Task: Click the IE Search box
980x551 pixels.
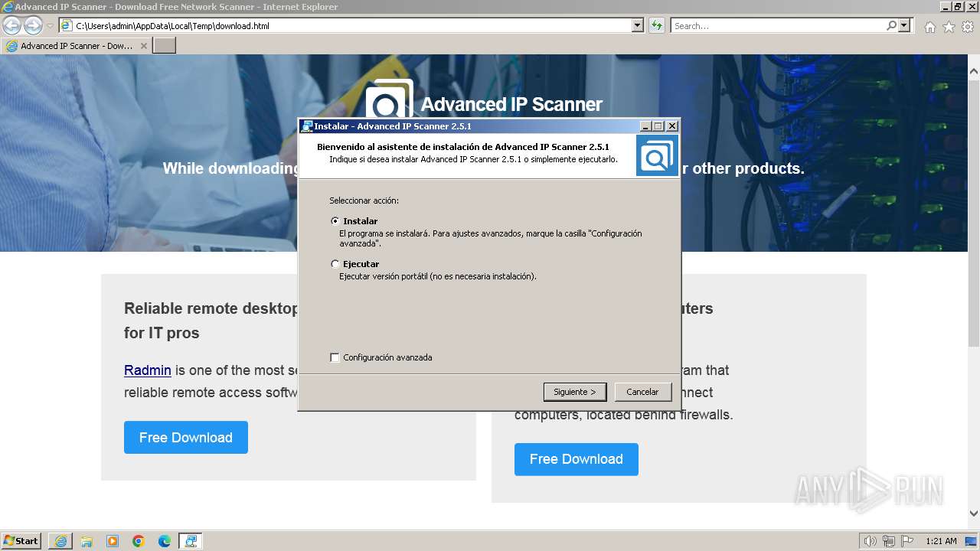Action: [x=778, y=25]
